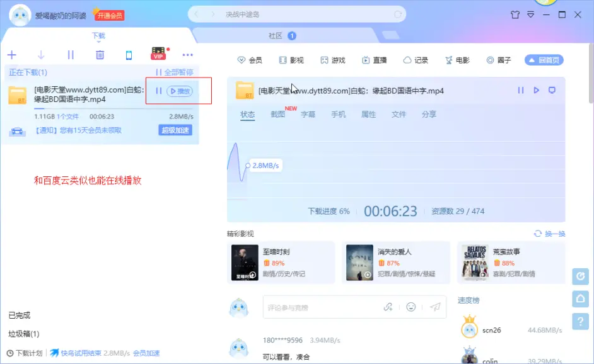Click the 快鸟试用结束 status item
Viewport: 594px width, 364px height.
pos(76,353)
